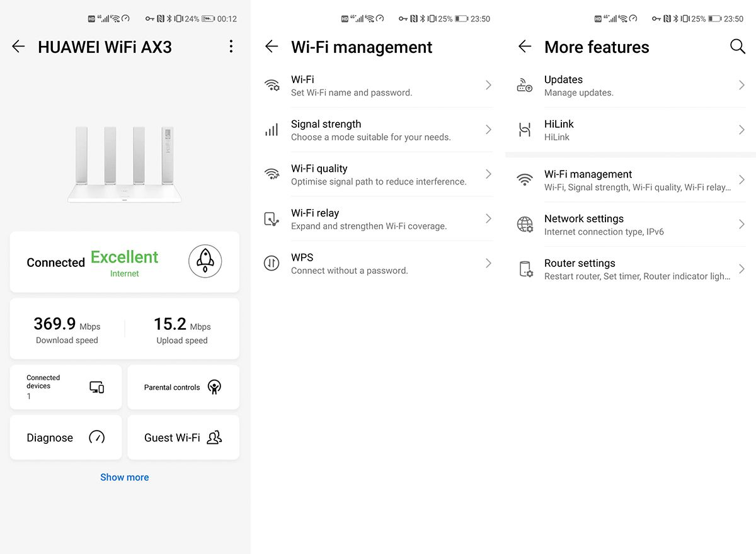Tap the 00:12 clock in status bar
The width and height of the screenshot is (756, 554).
pos(227,19)
